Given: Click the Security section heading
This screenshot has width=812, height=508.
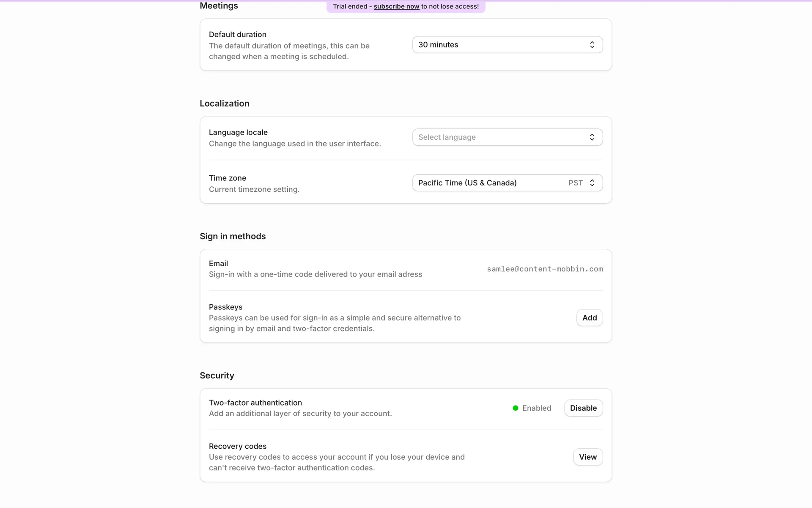Looking at the screenshot, I should point(217,375).
